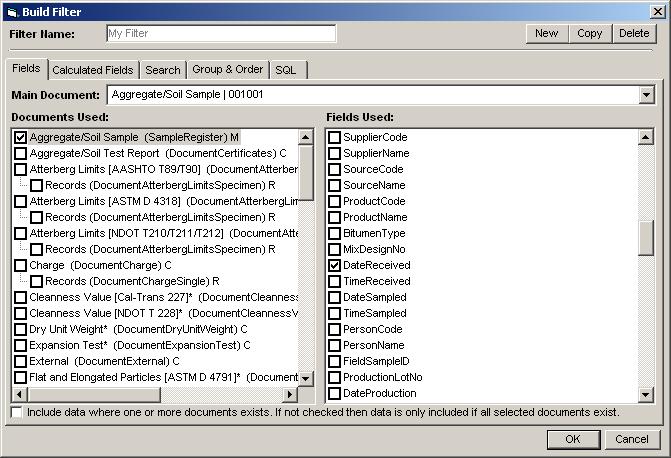The width and height of the screenshot is (671, 458).
Task: Open the Main Document dropdown
Action: 645,95
